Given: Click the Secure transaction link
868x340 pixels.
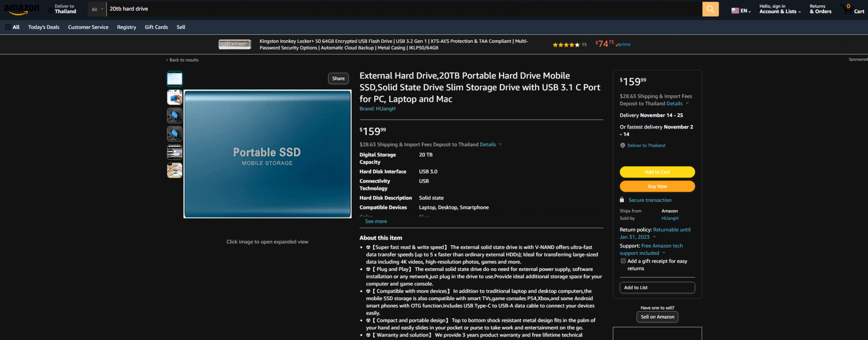Looking at the screenshot, I should tap(650, 200).
